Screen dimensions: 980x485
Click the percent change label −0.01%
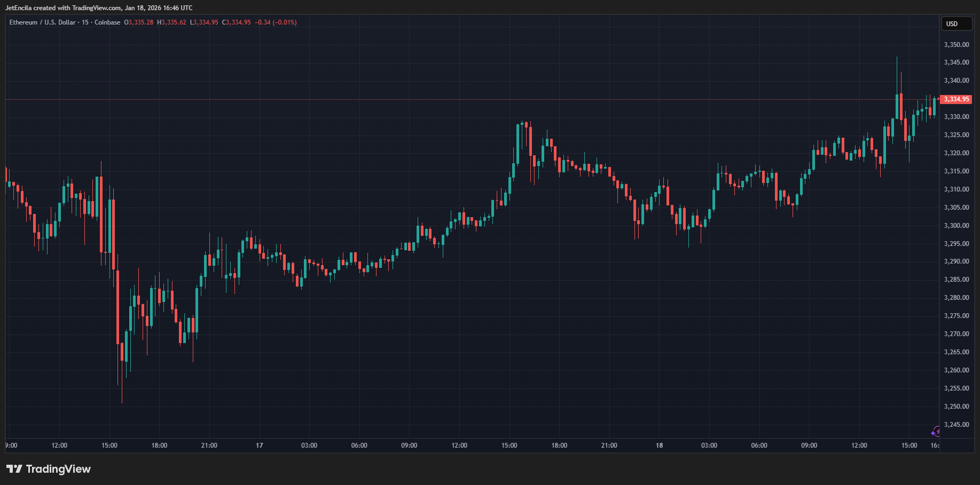point(285,22)
